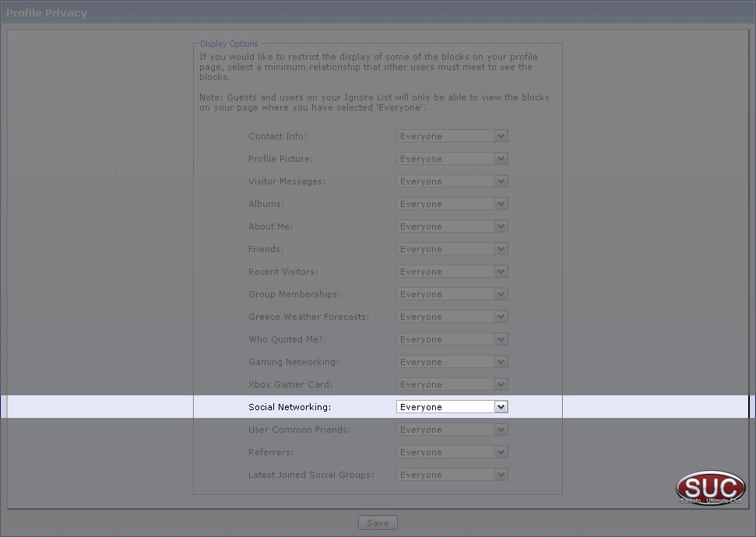Click the Save button
Viewport: 756px width, 537px height.
click(x=378, y=523)
